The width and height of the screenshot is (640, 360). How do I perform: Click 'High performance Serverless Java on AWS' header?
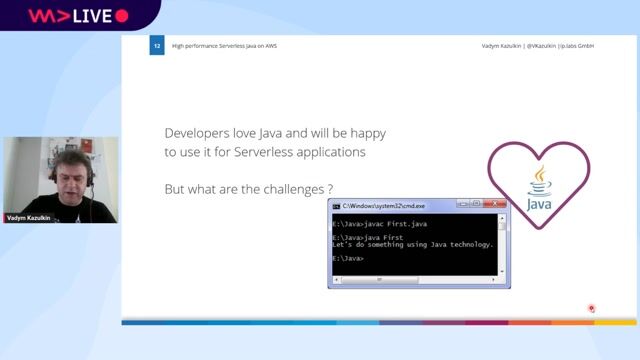(x=224, y=46)
